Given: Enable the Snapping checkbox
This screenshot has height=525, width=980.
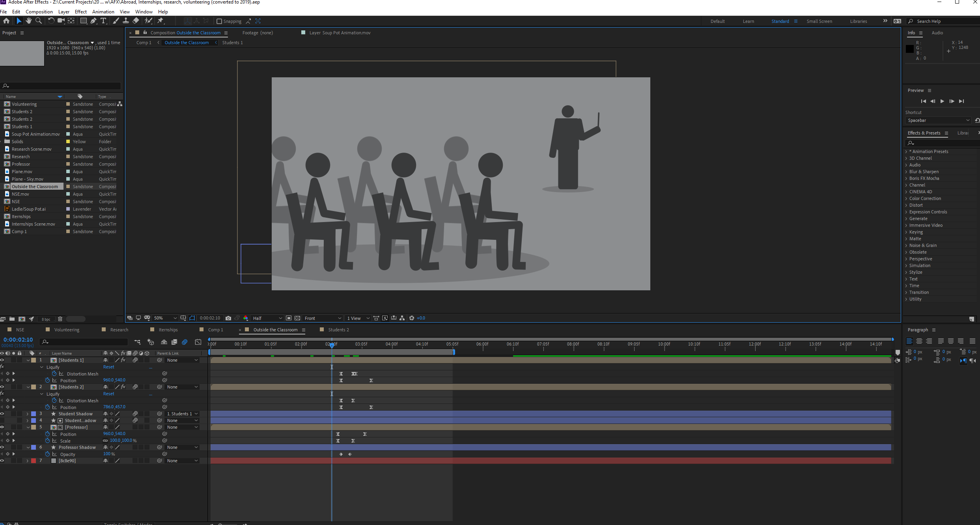Looking at the screenshot, I should point(219,21).
